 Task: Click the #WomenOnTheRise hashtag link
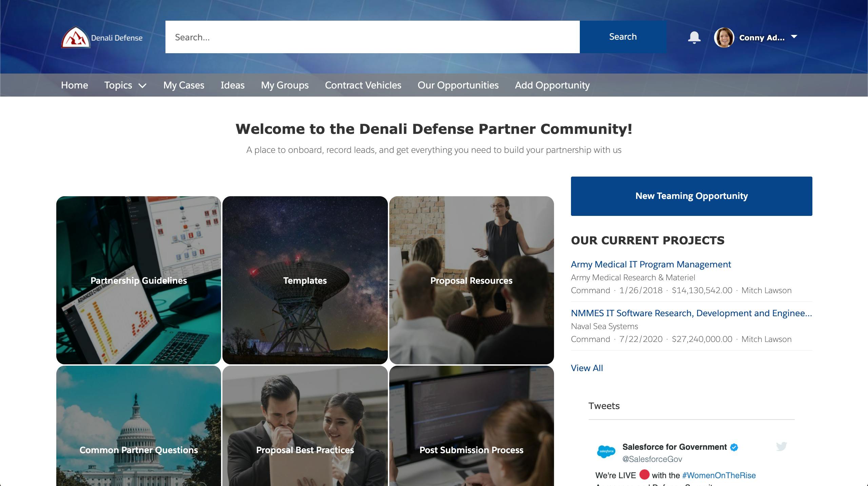click(719, 475)
